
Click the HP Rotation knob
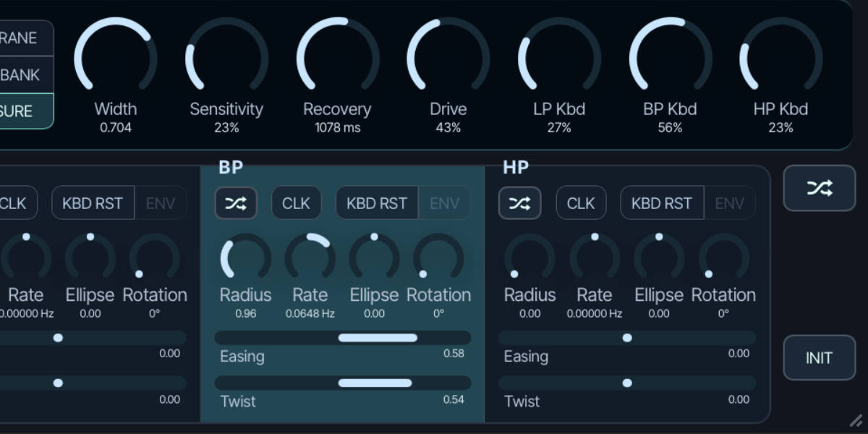(723, 258)
